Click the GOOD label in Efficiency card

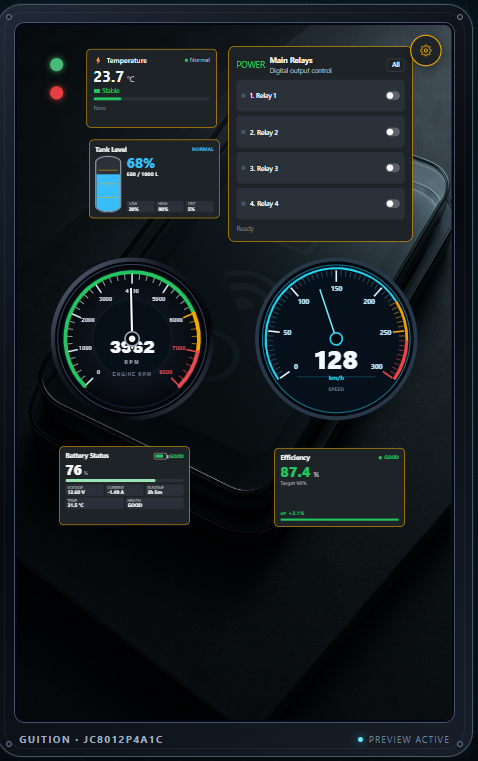(391, 457)
